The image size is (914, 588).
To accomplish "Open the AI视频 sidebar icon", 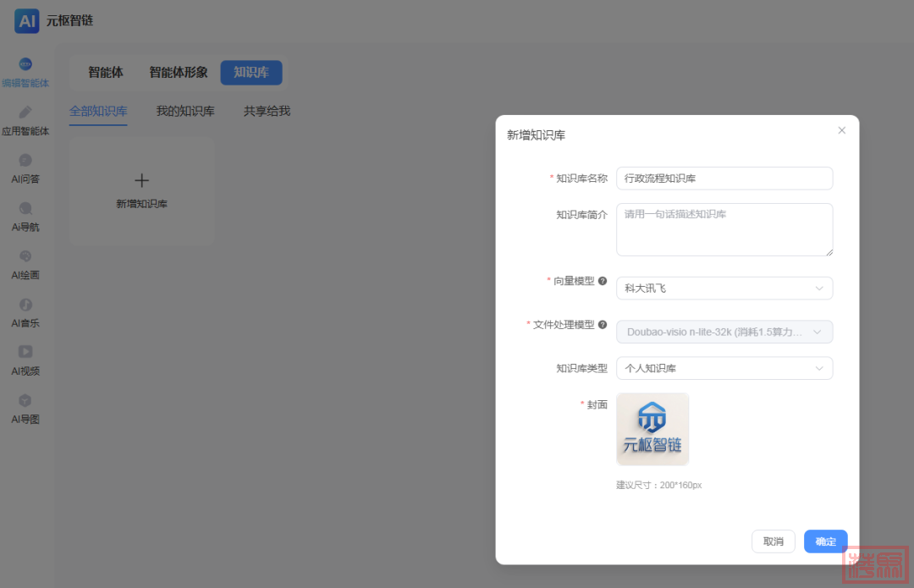I will coord(25,352).
